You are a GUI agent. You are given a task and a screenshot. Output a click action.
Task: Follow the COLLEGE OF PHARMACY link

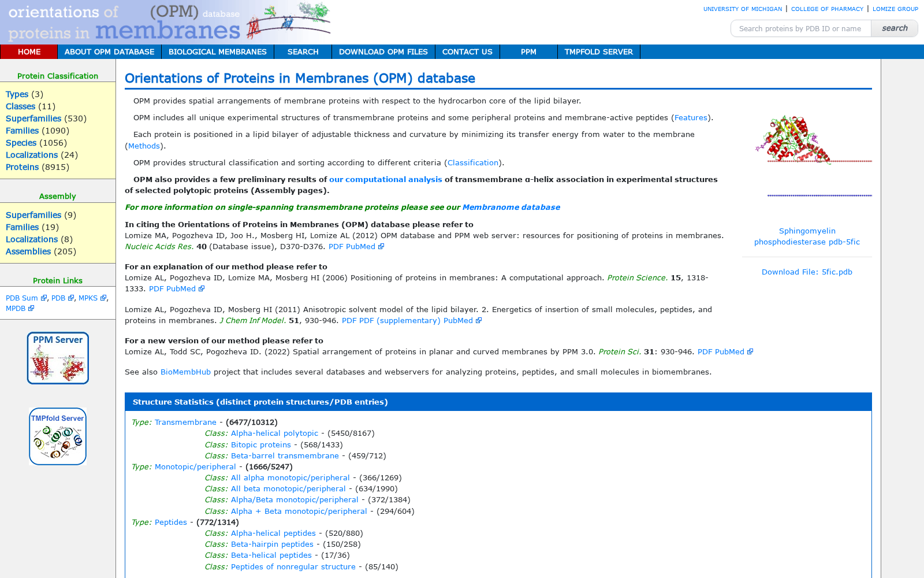click(827, 9)
